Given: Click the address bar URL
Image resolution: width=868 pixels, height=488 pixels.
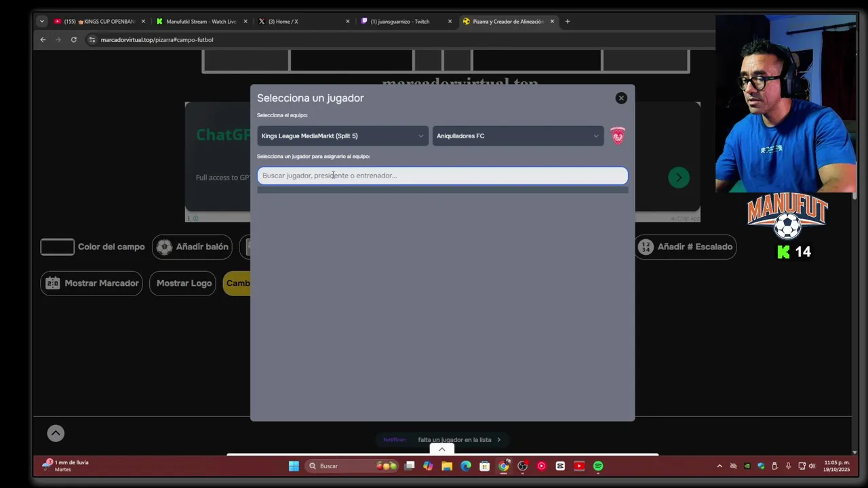Looking at the screenshot, I should pos(157,40).
